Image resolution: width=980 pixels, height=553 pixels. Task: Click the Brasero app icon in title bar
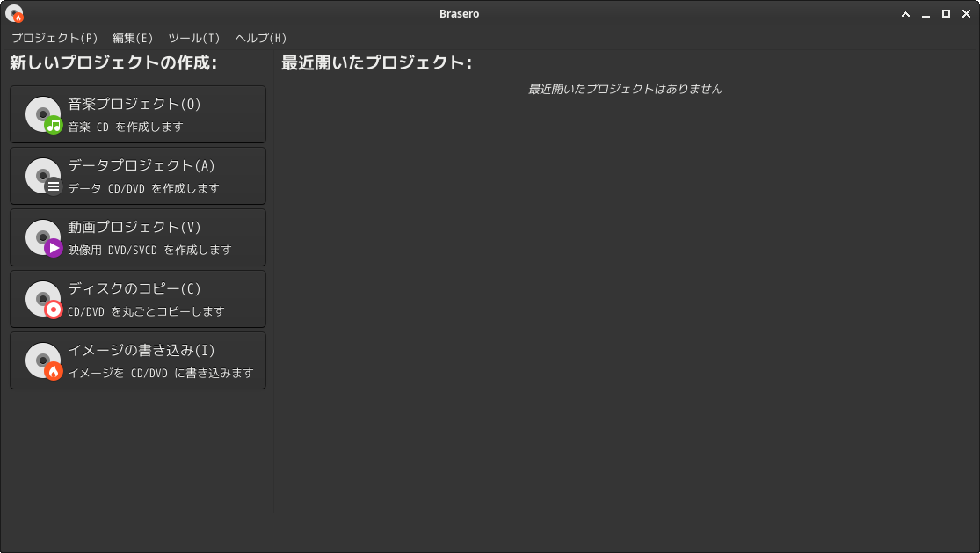tap(14, 13)
